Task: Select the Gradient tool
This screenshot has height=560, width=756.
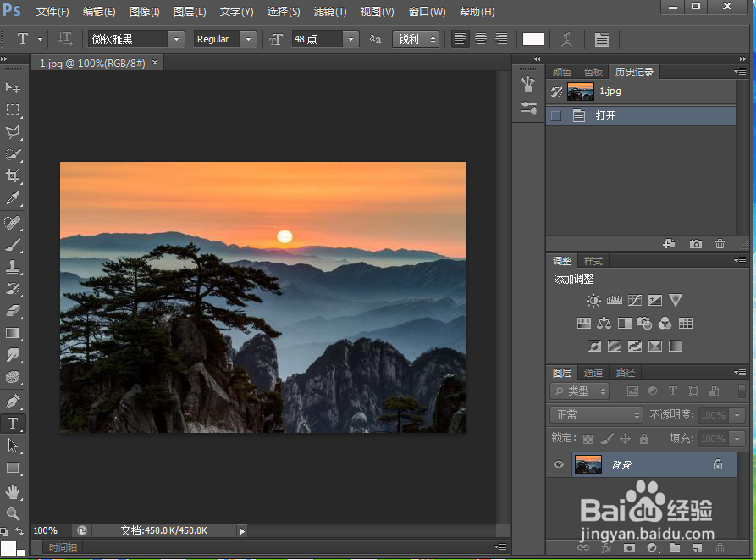Action: pyautogui.click(x=13, y=333)
